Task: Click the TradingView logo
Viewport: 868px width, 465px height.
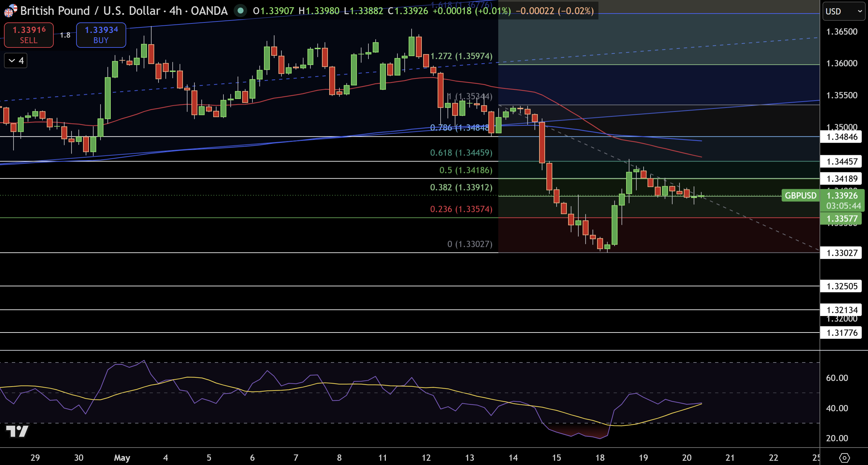Action: point(17,431)
